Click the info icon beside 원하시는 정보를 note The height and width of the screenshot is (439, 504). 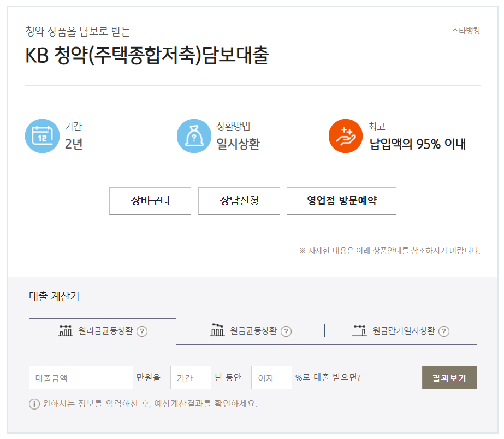(34, 404)
